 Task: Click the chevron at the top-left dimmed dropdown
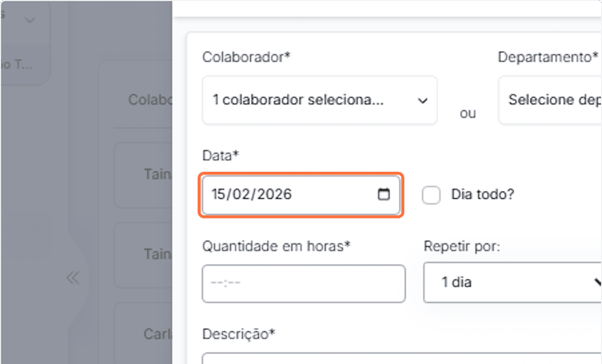[x=30, y=20]
